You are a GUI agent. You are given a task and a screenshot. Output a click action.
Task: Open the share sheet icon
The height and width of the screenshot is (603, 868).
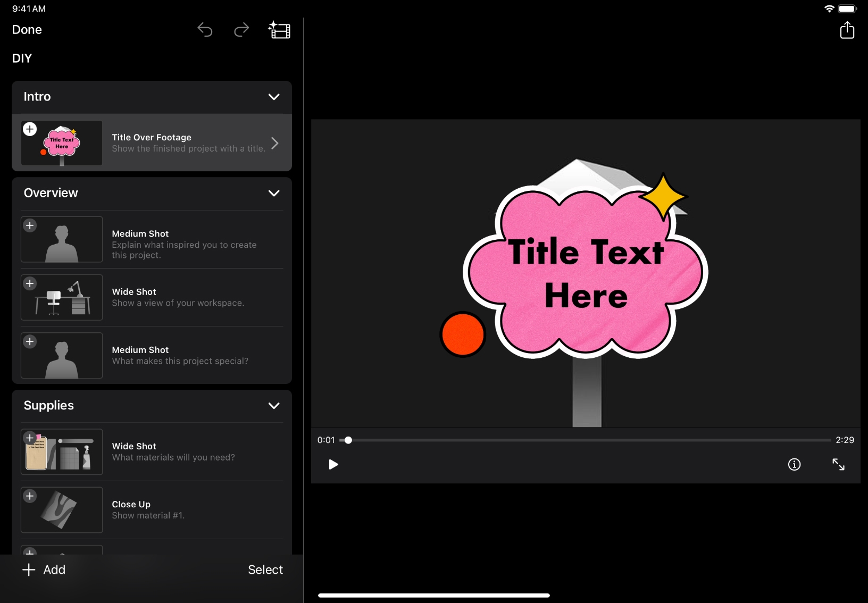[x=847, y=30]
